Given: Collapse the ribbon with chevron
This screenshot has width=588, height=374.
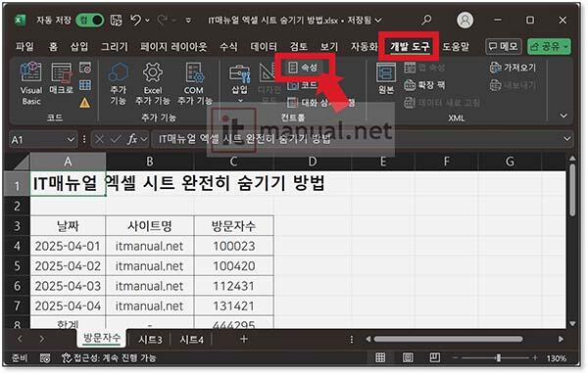Looking at the screenshot, I should [x=563, y=116].
